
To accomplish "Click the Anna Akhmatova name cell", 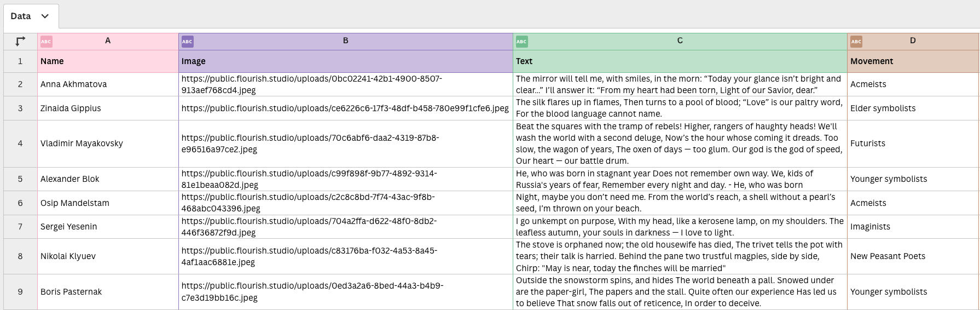I will 108,84.
